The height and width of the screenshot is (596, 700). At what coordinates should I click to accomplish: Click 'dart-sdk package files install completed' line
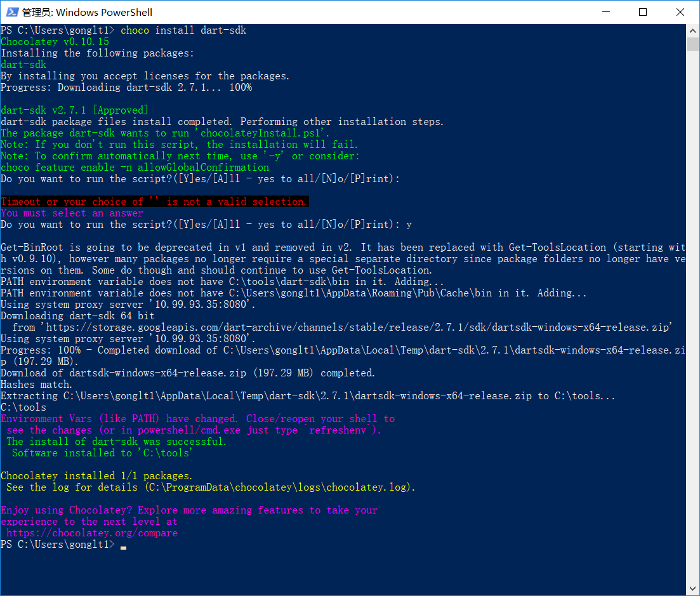222,122
